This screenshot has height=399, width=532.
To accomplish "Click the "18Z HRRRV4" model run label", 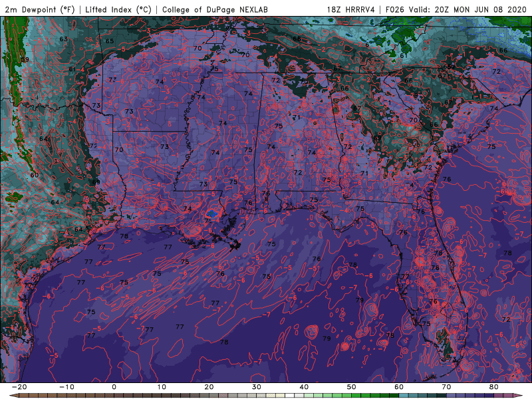I will (351, 9).
